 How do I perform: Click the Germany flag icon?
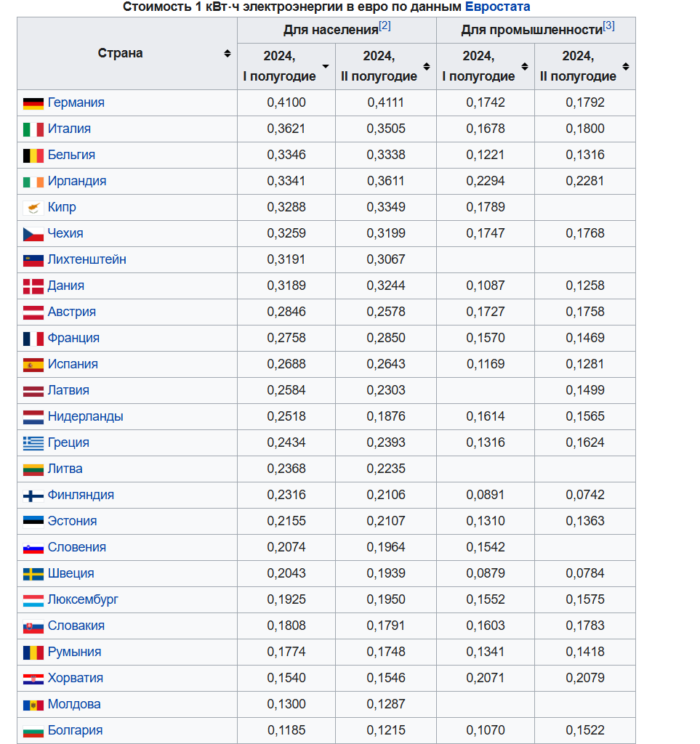(x=33, y=103)
